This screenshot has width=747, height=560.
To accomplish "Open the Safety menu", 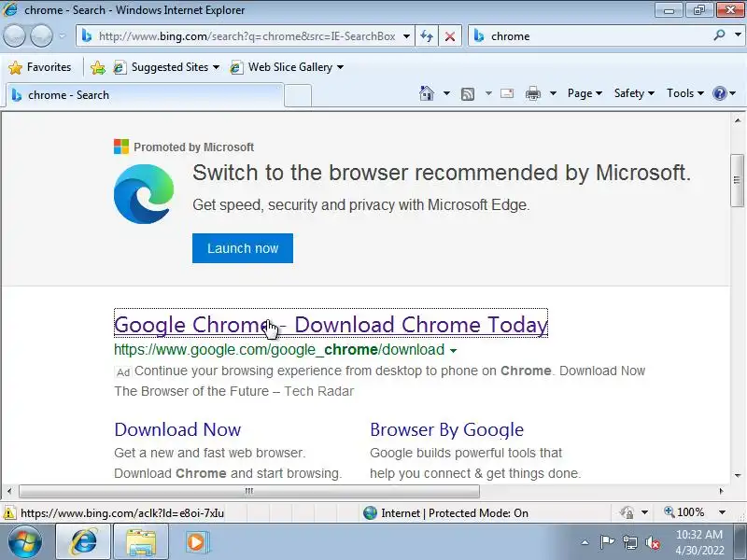I will tap(634, 93).
